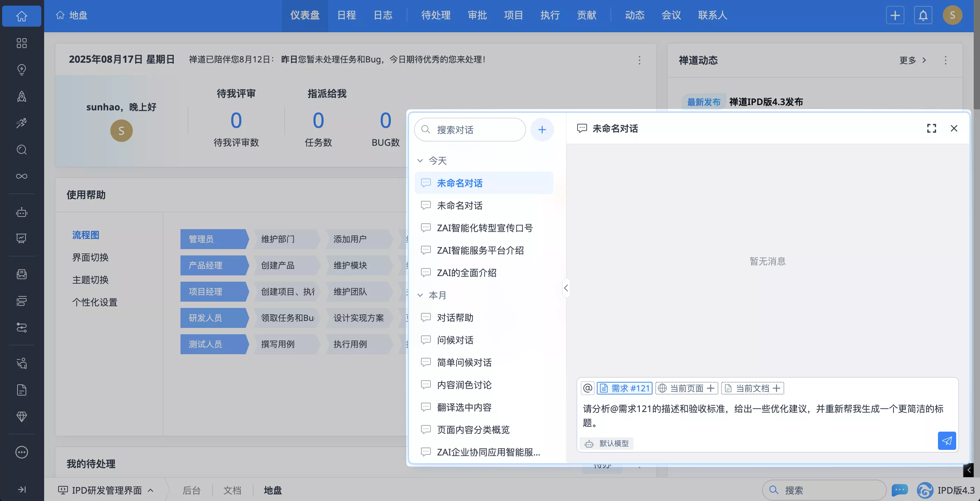Open the notification bell in header

click(x=923, y=16)
